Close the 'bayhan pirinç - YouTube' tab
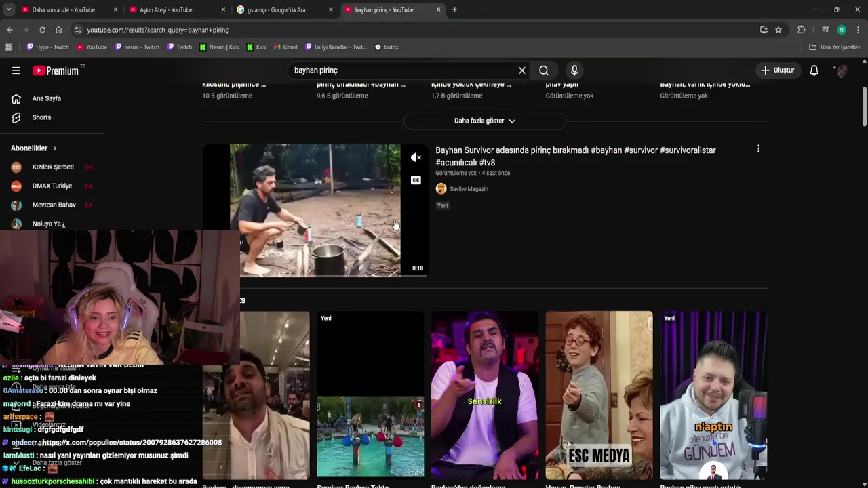 (x=439, y=9)
